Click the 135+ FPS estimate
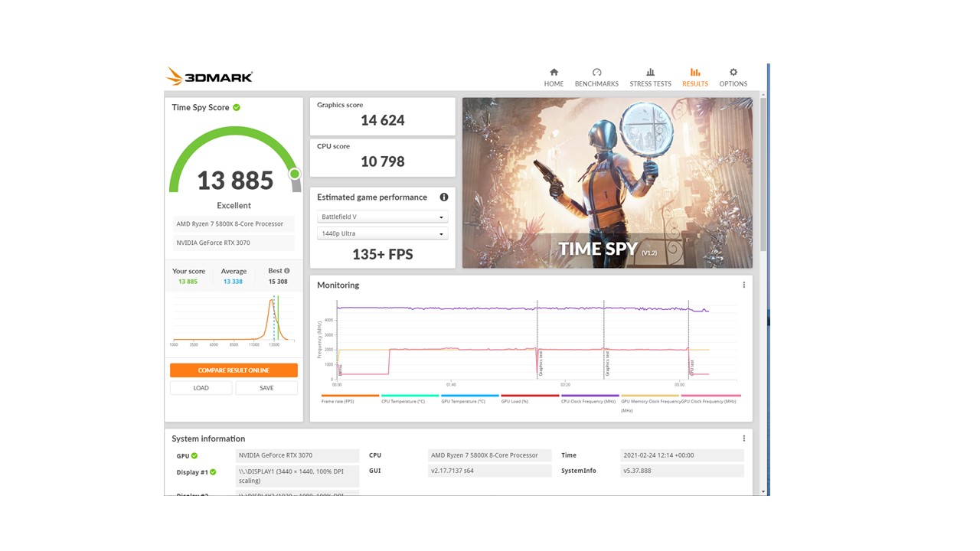 point(382,254)
